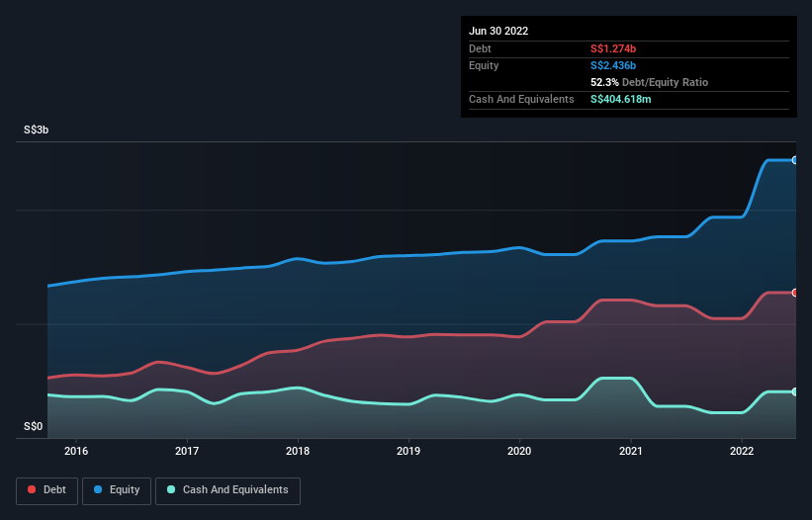Select the 2018 axis label

(x=298, y=451)
